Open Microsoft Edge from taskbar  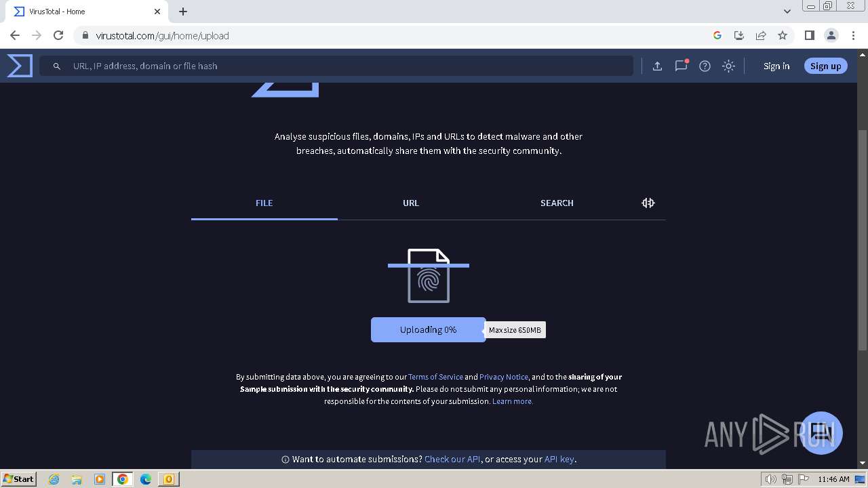[x=145, y=479]
